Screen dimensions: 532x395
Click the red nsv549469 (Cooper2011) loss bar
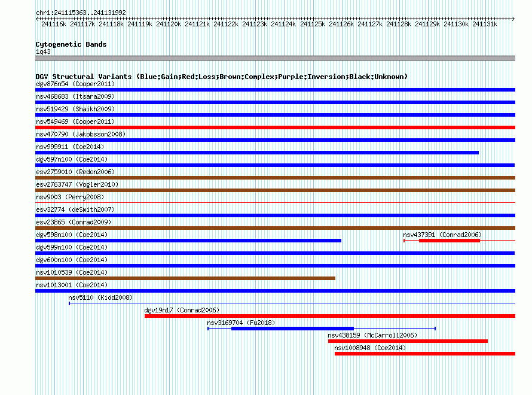[275, 127]
